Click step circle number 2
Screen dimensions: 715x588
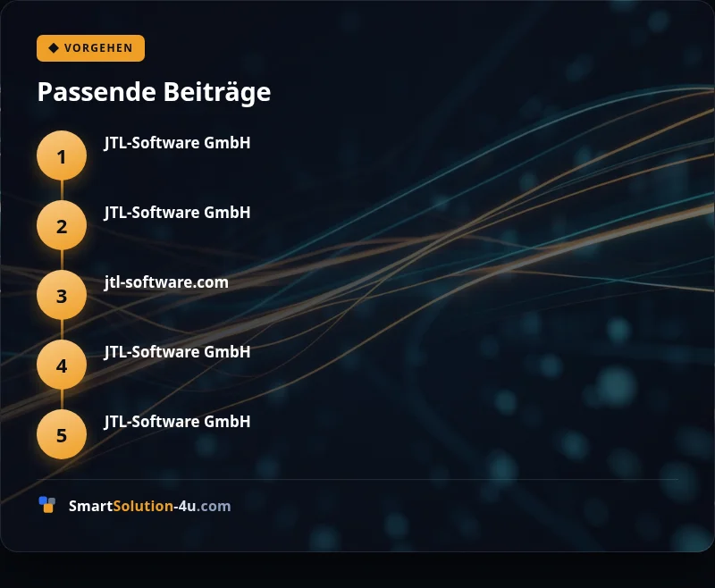point(62,225)
